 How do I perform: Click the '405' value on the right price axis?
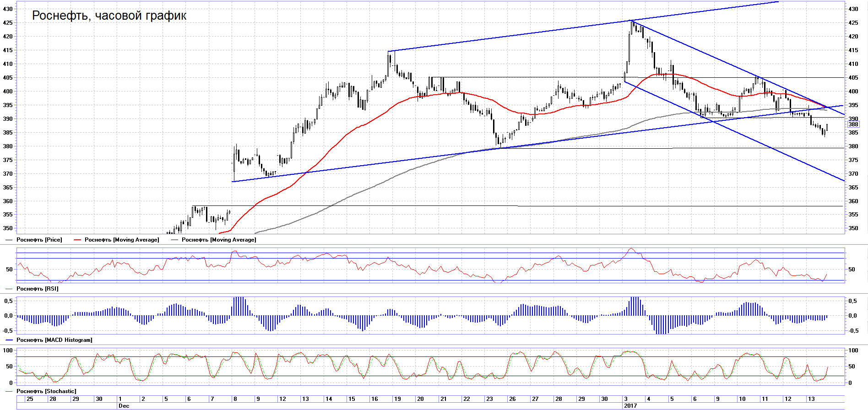click(853, 78)
